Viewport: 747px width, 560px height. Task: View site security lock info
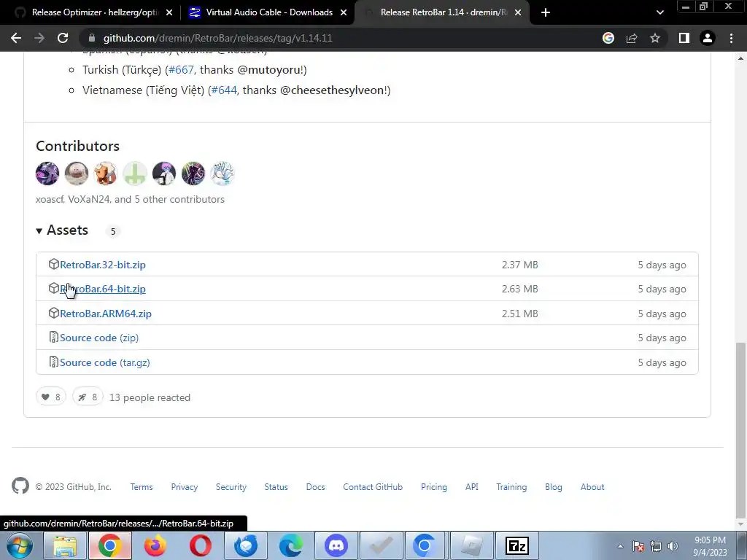pyautogui.click(x=92, y=38)
